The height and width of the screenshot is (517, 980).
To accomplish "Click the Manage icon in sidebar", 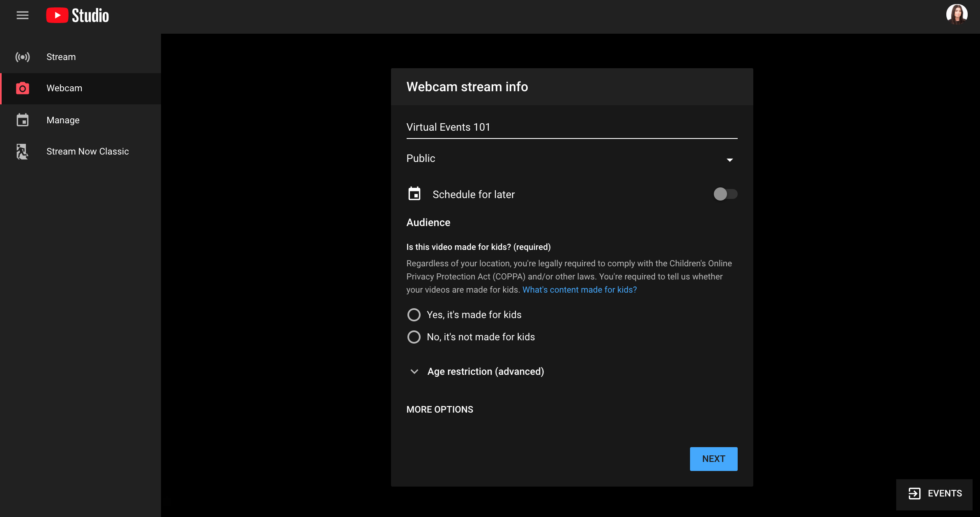I will (x=22, y=120).
